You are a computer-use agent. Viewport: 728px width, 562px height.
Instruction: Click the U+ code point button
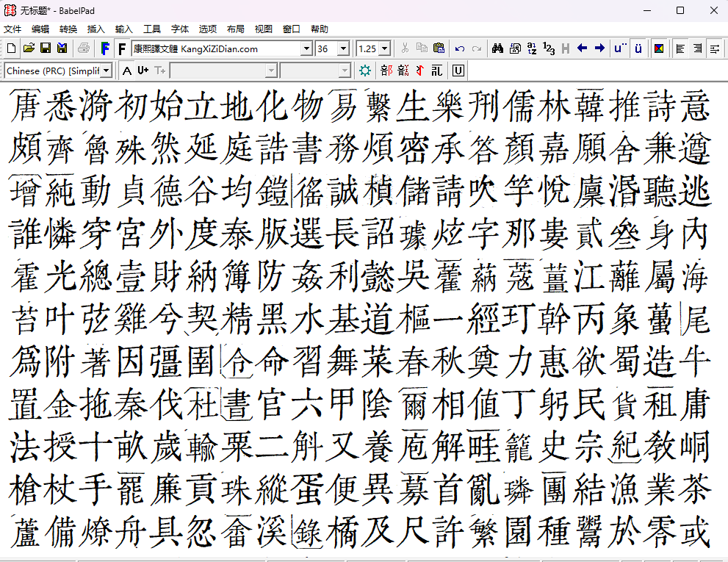(143, 71)
